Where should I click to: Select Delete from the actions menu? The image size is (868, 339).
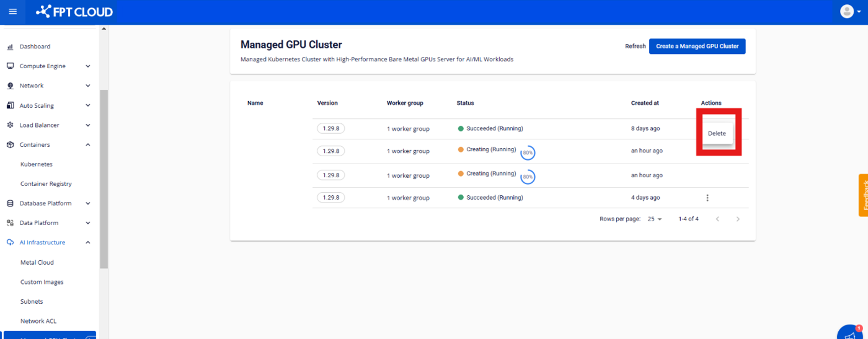coord(717,133)
